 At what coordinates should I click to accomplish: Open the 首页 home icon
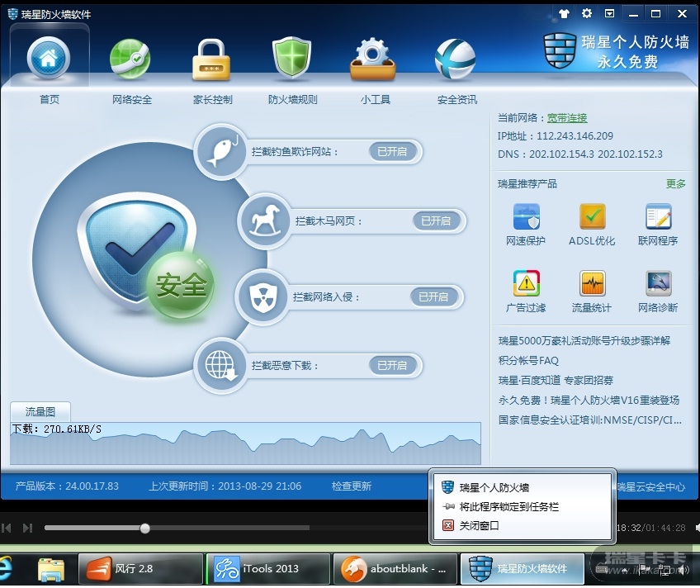click(49, 59)
